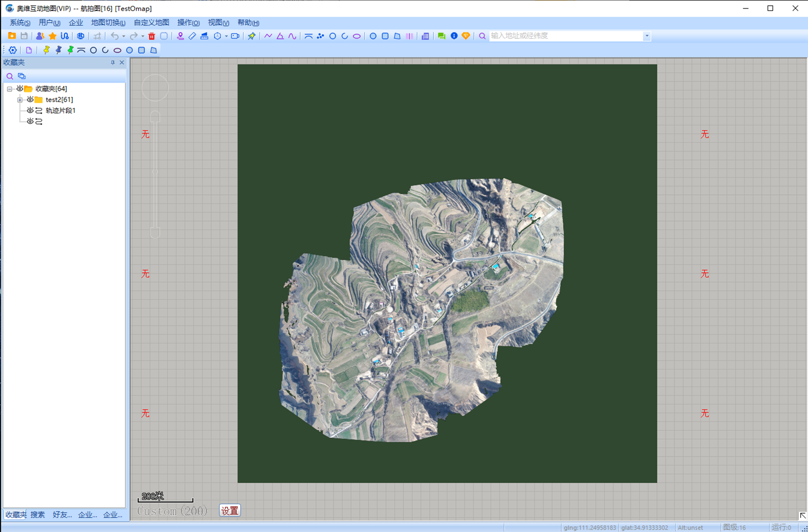Open the 地图切换 menu
Image resolution: width=808 pixels, height=532 pixels.
click(108, 23)
